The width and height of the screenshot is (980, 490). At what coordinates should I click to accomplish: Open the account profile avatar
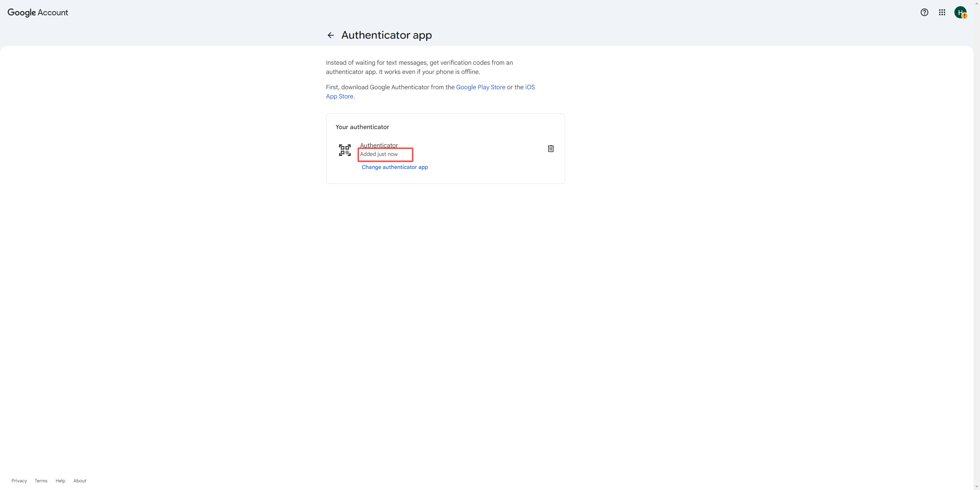tap(960, 12)
